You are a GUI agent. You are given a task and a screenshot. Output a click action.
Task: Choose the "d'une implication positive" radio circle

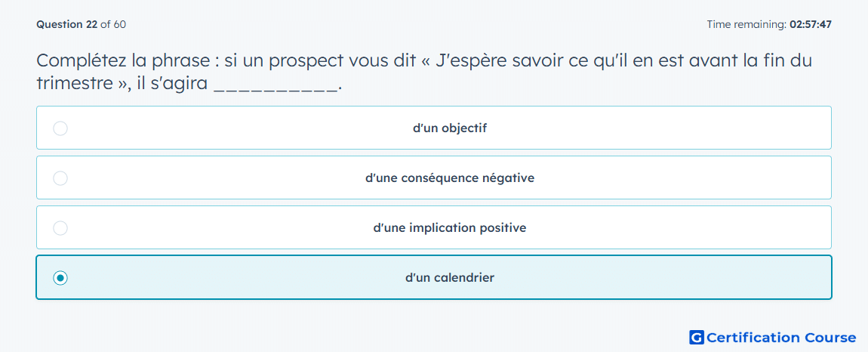click(x=60, y=228)
